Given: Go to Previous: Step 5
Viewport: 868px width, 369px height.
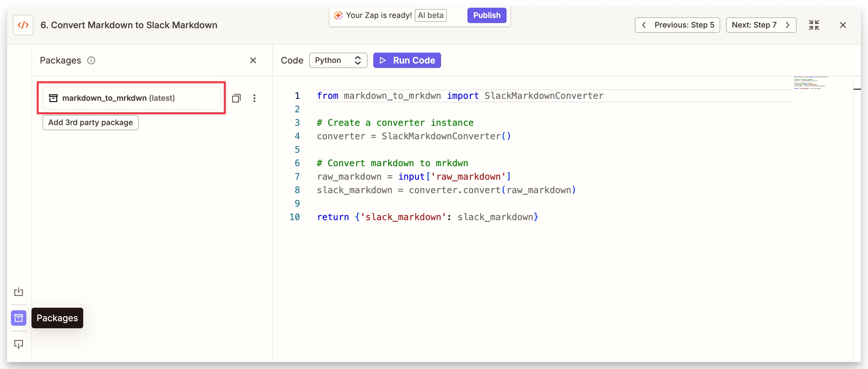Looking at the screenshot, I should click(677, 25).
